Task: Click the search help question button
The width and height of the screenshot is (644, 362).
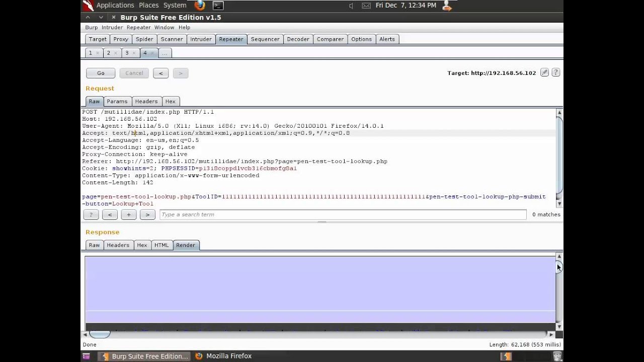Action: coord(91,215)
